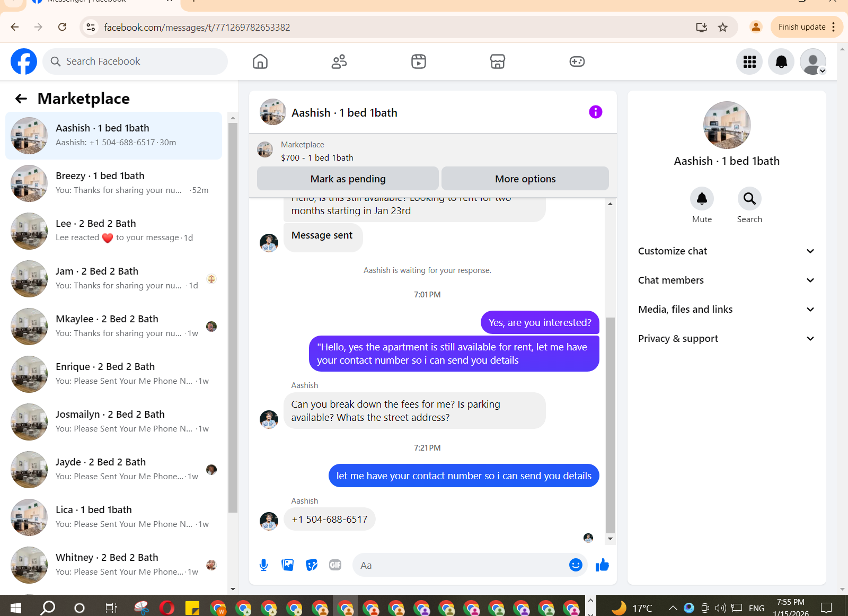Open Josmailyn · 2 Bed 2 Bath conversation
848x616 pixels.
113,422
